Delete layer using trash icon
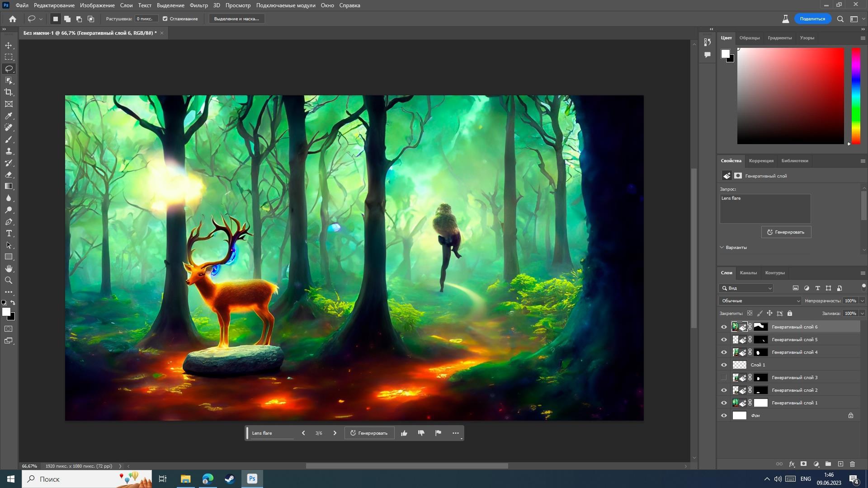Viewport: 868px width, 488px height. click(x=852, y=464)
